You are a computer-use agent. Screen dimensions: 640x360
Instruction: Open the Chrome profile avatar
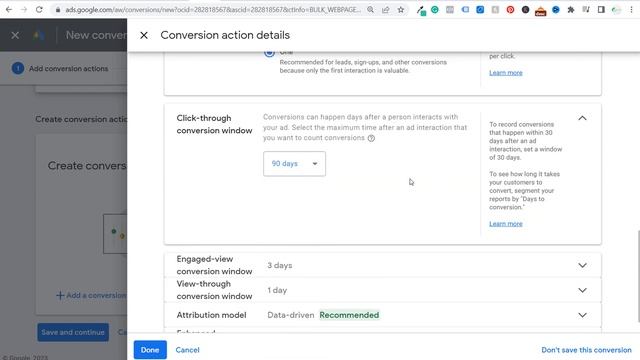pos(616,9)
